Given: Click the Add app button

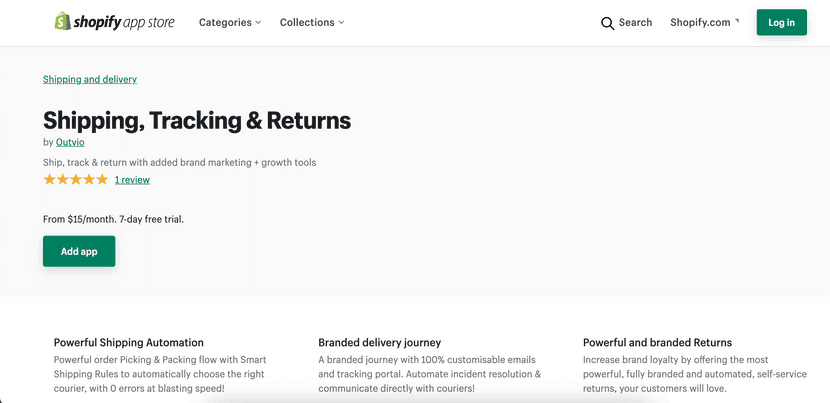Looking at the screenshot, I should tap(79, 251).
